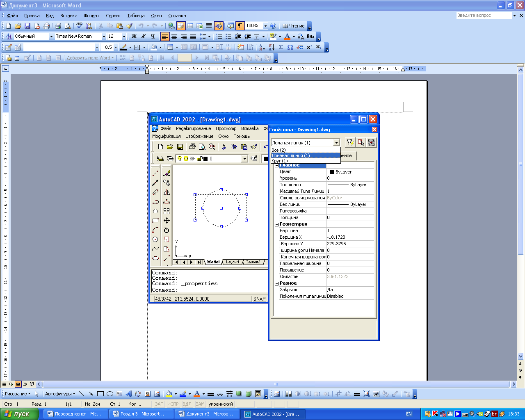Open the Автофигуры dropdown menu
Viewport: 525px width, 420px height.
(60, 394)
